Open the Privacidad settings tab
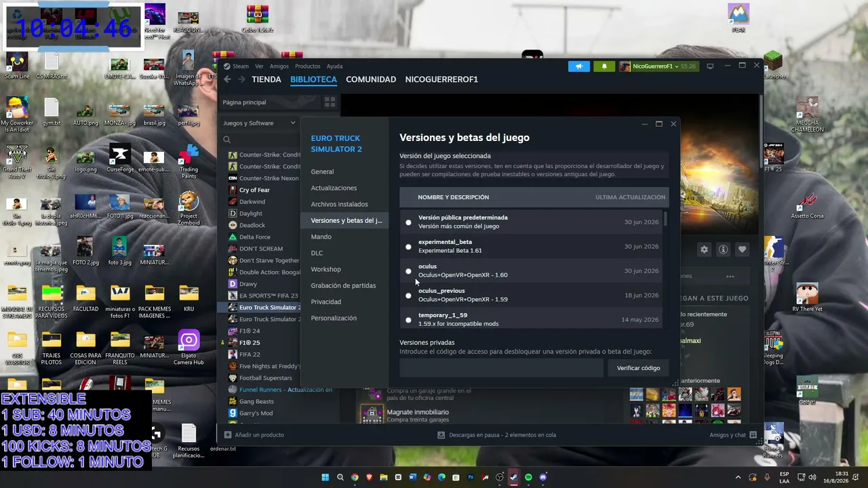This screenshot has height=488, width=868. pos(325,302)
